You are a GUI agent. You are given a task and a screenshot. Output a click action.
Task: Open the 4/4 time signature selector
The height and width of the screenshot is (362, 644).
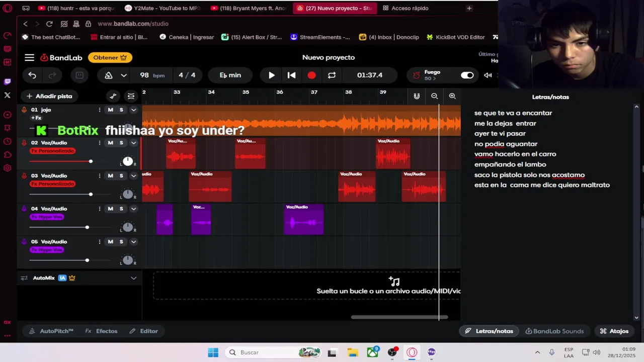click(187, 75)
